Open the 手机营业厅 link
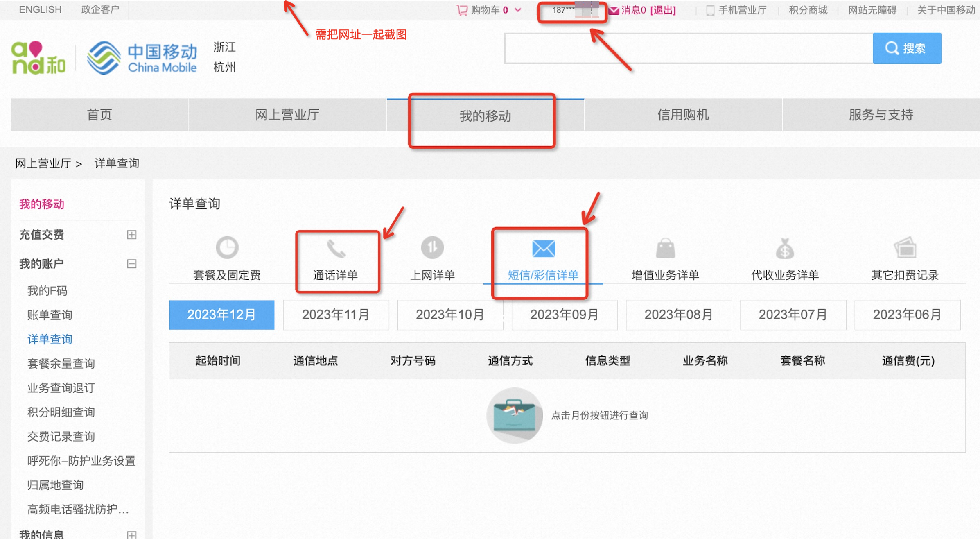 click(x=742, y=10)
